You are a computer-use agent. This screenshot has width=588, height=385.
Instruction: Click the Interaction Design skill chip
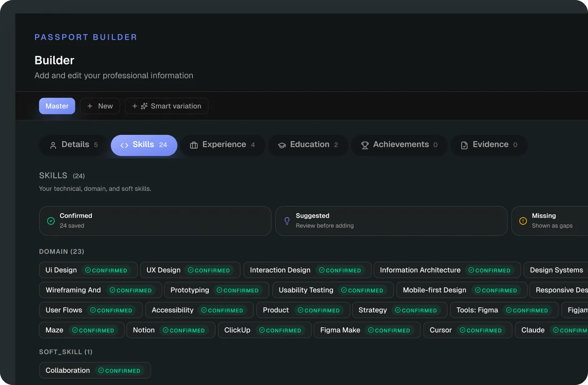(307, 270)
